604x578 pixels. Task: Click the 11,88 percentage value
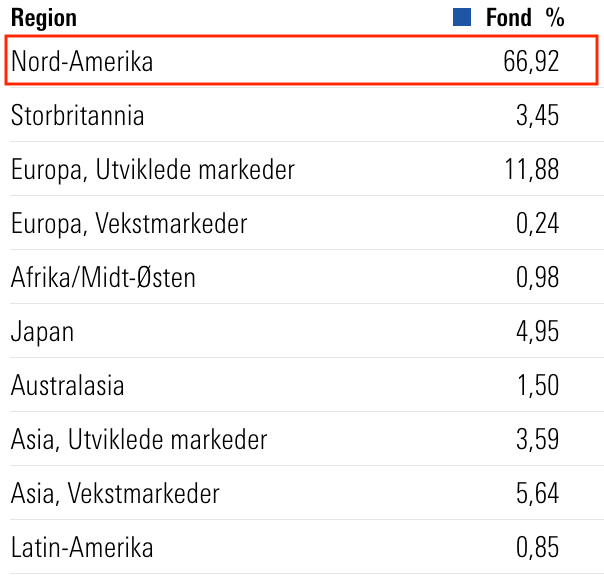(532, 169)
